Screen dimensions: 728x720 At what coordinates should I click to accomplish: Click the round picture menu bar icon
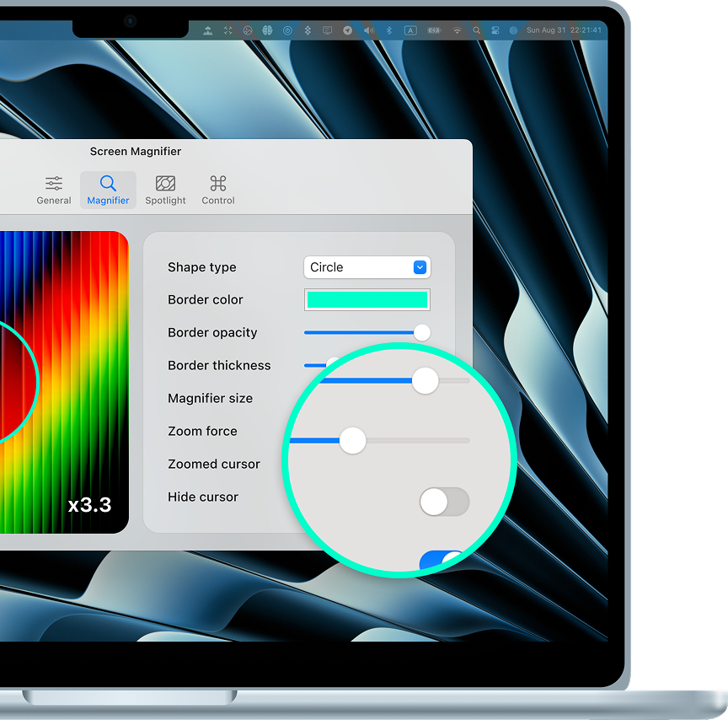(248, 30)
